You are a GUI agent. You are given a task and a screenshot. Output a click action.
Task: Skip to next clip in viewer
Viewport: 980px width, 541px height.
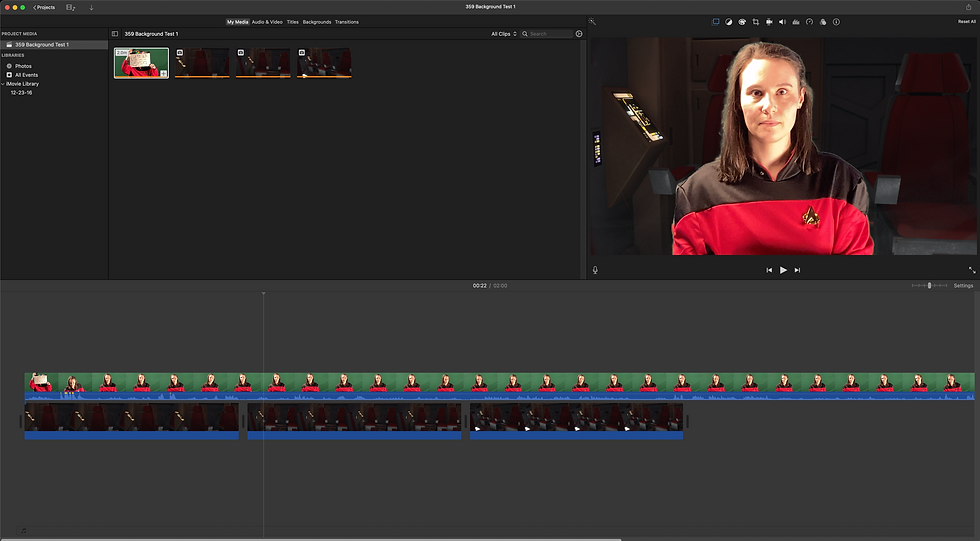pos(797,270)
